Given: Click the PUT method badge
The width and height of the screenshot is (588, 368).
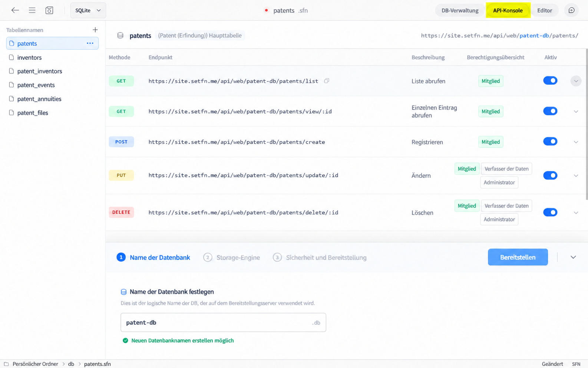Looking at the screenshot, I should tap(121, 175).
